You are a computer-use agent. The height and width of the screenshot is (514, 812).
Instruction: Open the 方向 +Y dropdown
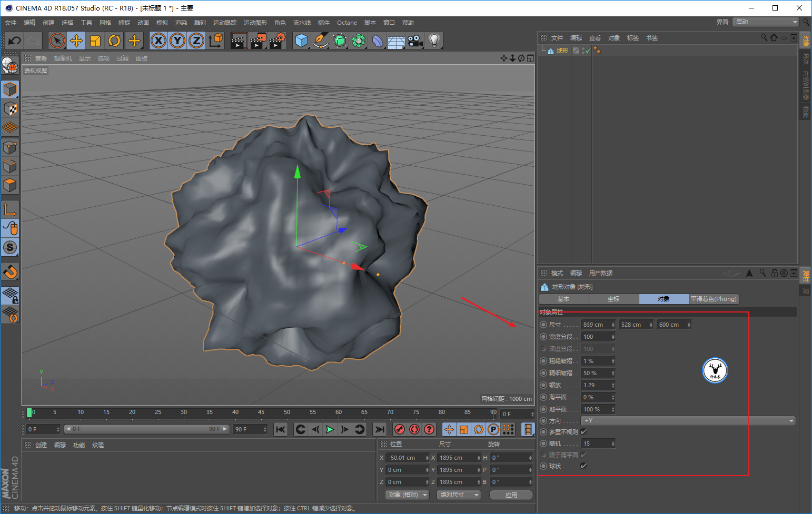[x=688, y=421]
